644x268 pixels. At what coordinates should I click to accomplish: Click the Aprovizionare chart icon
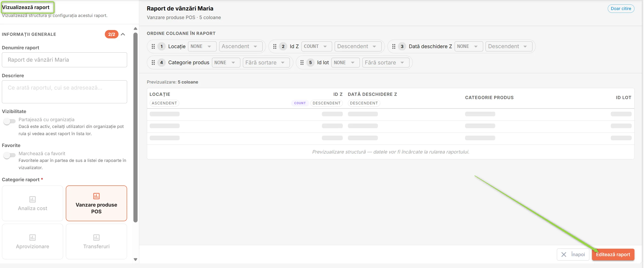(33, 237)
